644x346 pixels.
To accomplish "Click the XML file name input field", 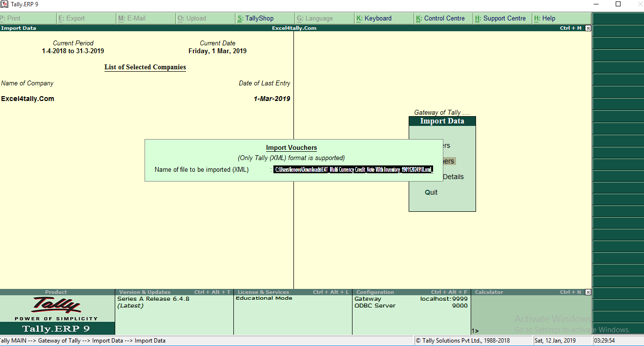I will (353, 169).
